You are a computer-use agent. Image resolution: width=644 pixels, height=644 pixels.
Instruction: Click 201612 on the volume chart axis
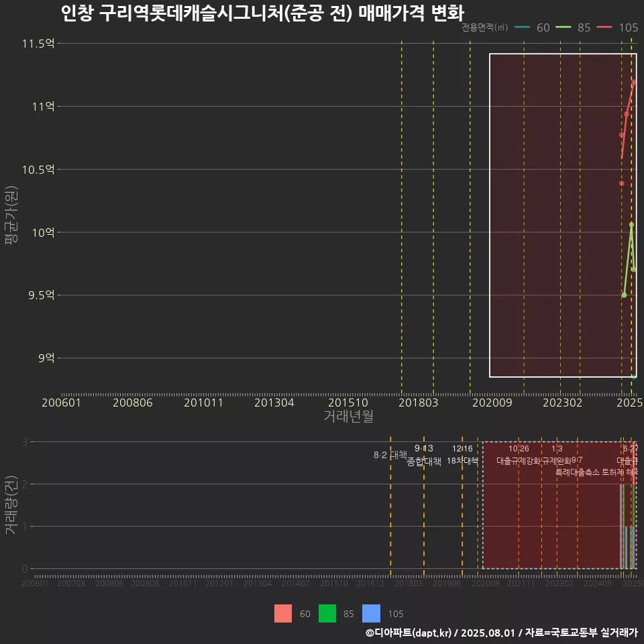click(x=370, y=583)
